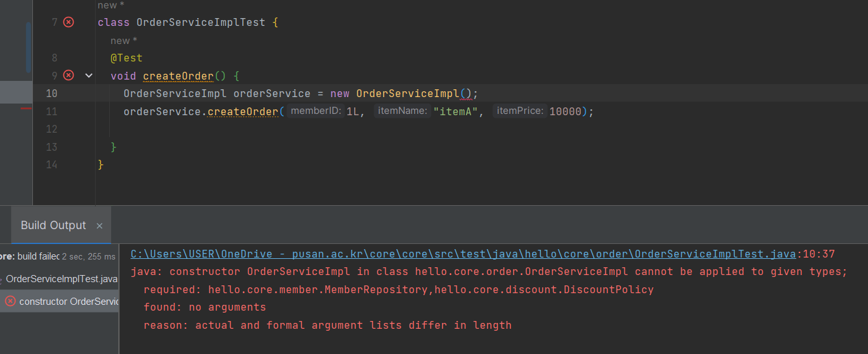Click the itemPrice parameter hint
The width and height of the screenshot is (868, 354).
tap(520, 111)
